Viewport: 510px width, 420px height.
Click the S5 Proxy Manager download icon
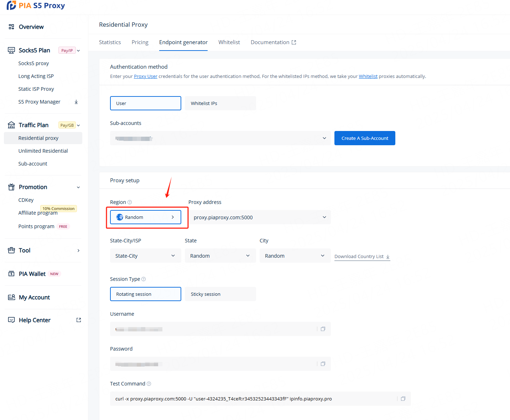(76, 102)
